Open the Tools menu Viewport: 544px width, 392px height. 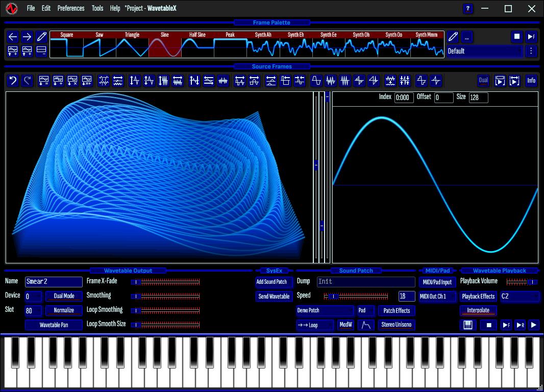(97, 8)
